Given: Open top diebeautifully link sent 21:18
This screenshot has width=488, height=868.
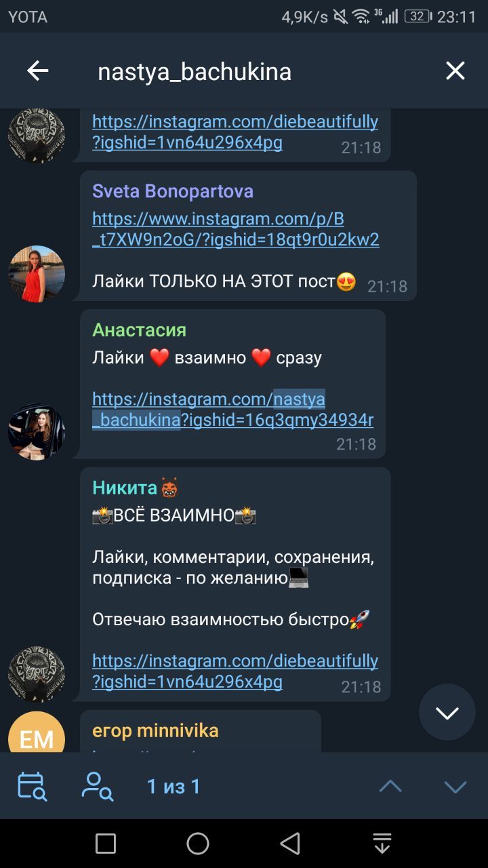Looking at the screenshot, I should point(235,132).
